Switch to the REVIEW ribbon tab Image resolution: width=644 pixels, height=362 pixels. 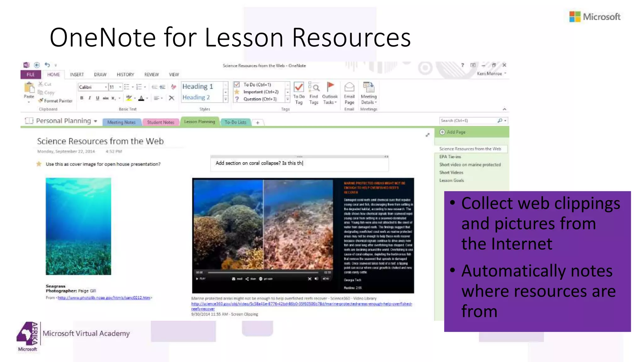[x=152, y=74]
